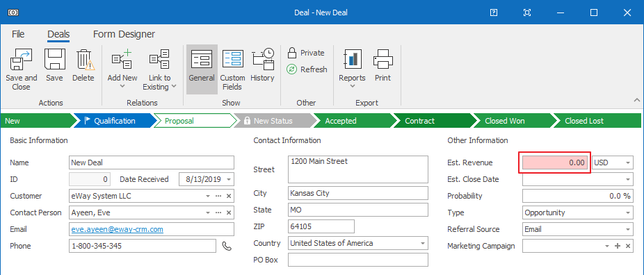644x275 pixels.
Task: Click the Save and Close icon
Action: (x=21, y=60)
